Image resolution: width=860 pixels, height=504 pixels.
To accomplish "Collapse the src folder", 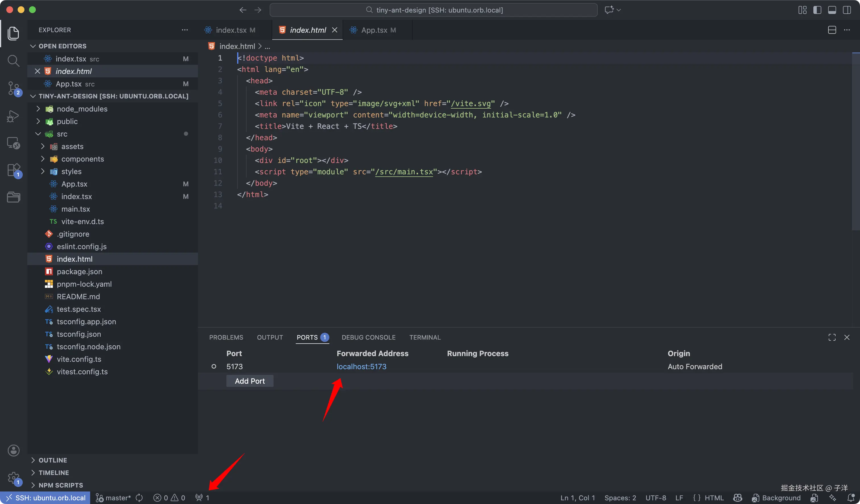I will pyautogui.click(x=62, y=134).
